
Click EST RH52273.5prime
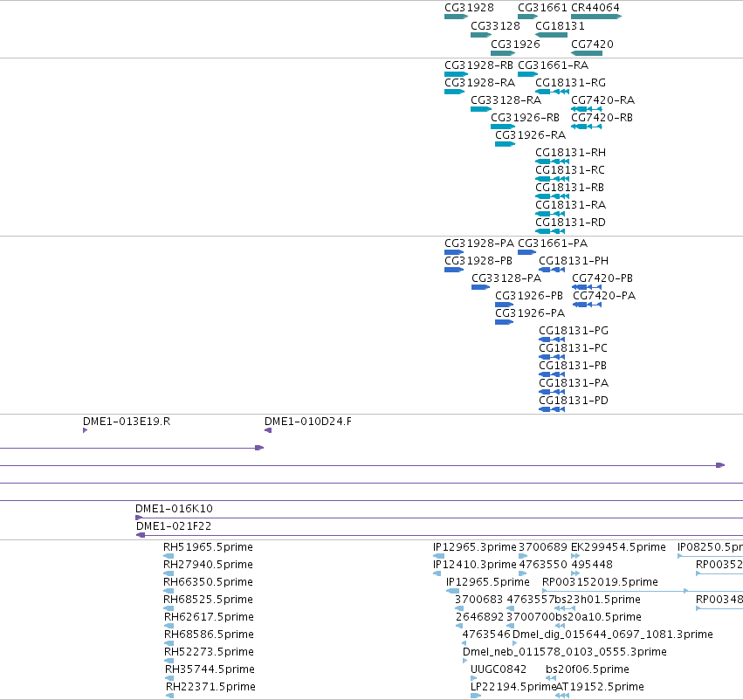pos(169,662)
